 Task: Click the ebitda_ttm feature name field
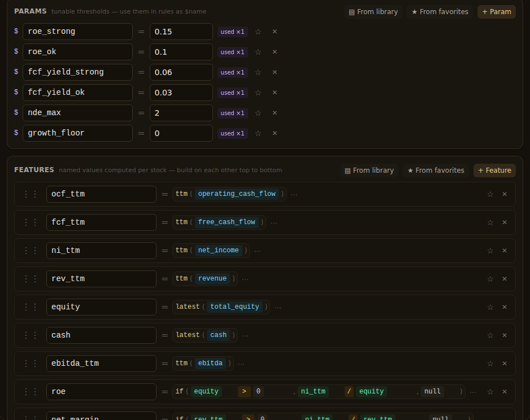[101, 364]
